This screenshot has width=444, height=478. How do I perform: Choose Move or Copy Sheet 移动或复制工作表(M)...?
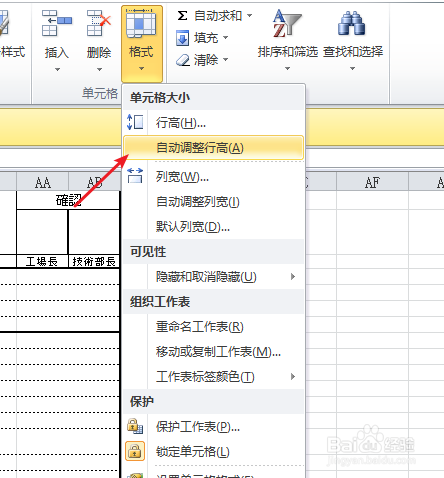(213, 352)
